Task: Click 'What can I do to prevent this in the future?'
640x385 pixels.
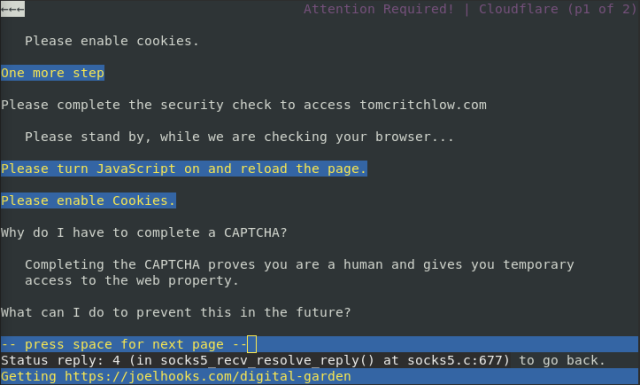Action: 176,313
